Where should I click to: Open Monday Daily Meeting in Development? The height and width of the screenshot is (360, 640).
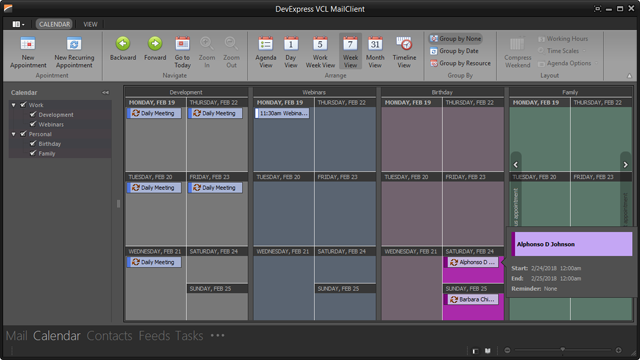pos(154,113)
